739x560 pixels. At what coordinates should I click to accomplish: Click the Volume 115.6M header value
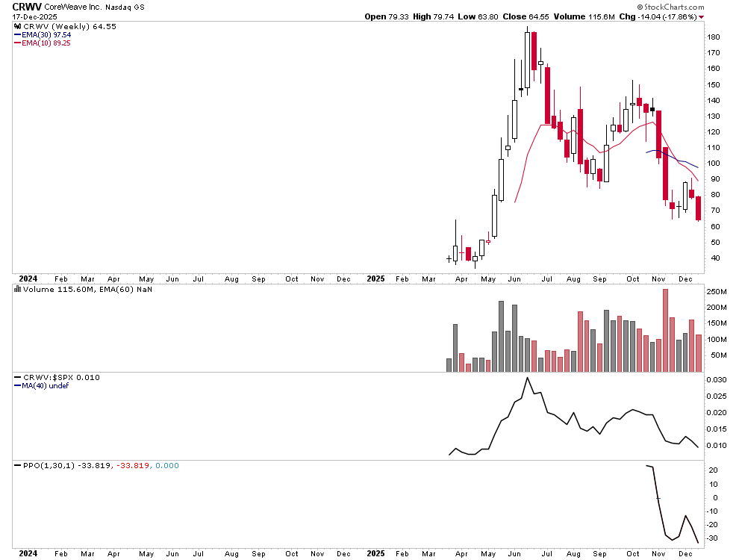tap(584, 16)
